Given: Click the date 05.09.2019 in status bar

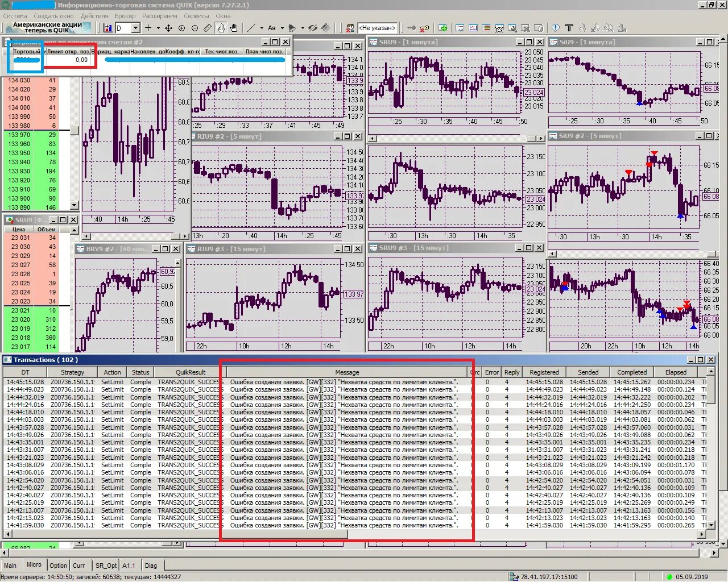Looking at the screenshot, I should [692, 577].
